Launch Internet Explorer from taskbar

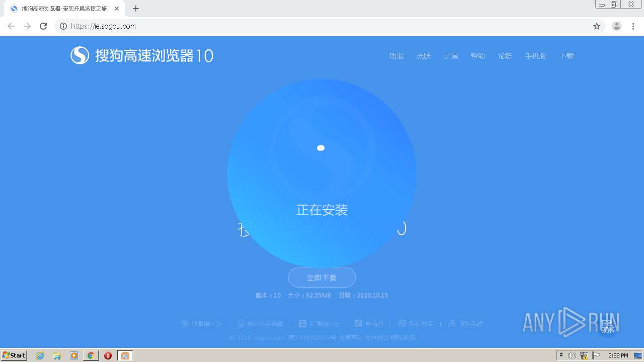[x=40, y=355]
